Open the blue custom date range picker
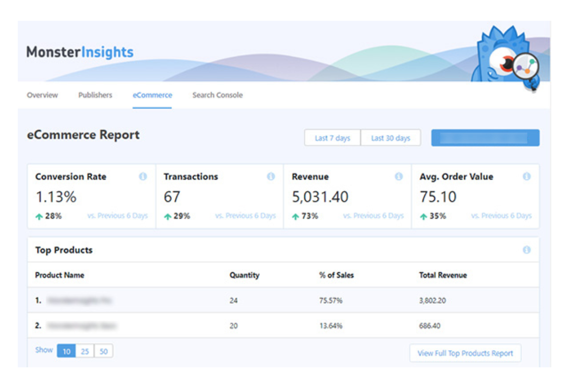This screenshot has width=574, height=392. (485, 138)
